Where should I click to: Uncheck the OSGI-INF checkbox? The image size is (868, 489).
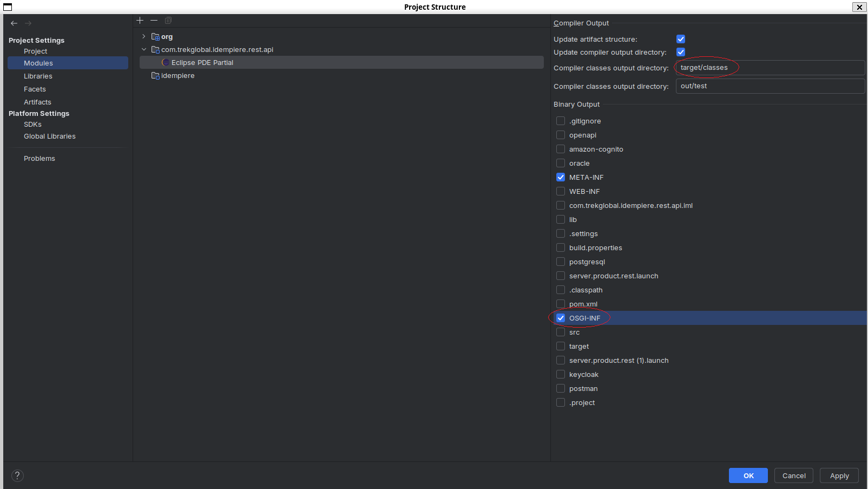(560, 318)
